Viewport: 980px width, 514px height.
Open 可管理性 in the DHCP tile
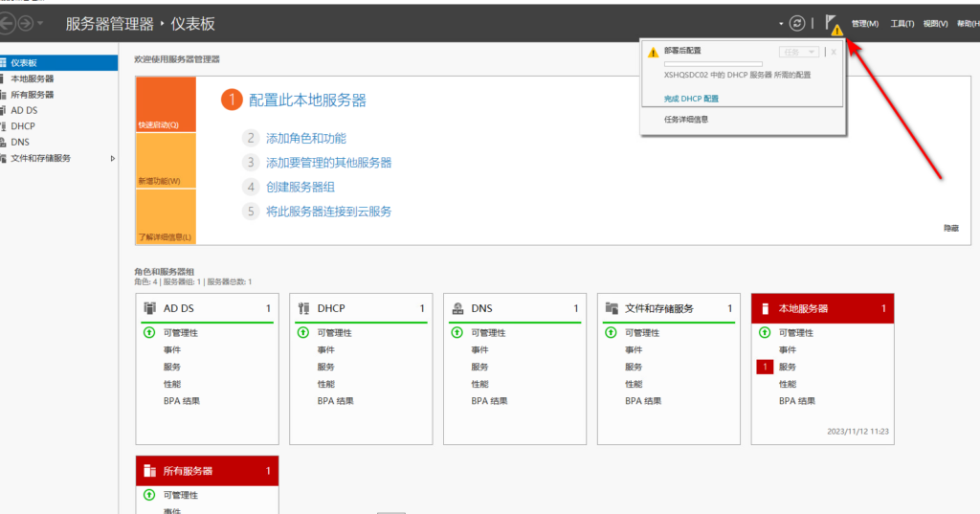334,333
